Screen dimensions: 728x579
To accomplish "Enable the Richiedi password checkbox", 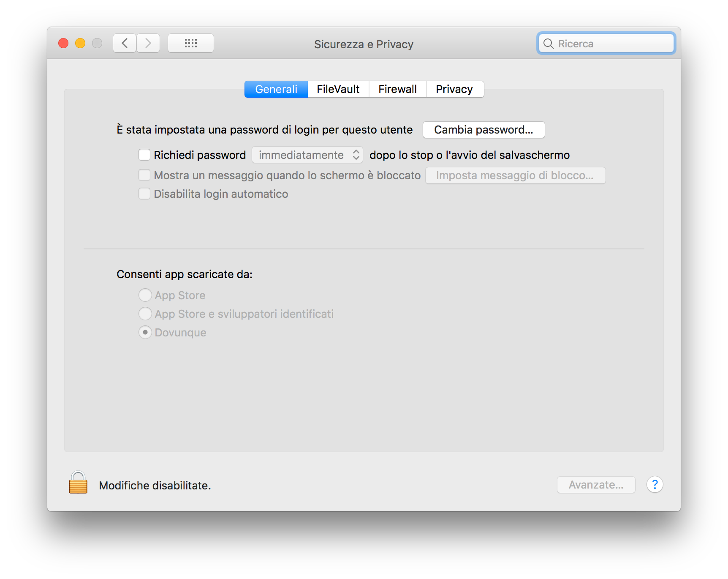I will coord(144,155).
